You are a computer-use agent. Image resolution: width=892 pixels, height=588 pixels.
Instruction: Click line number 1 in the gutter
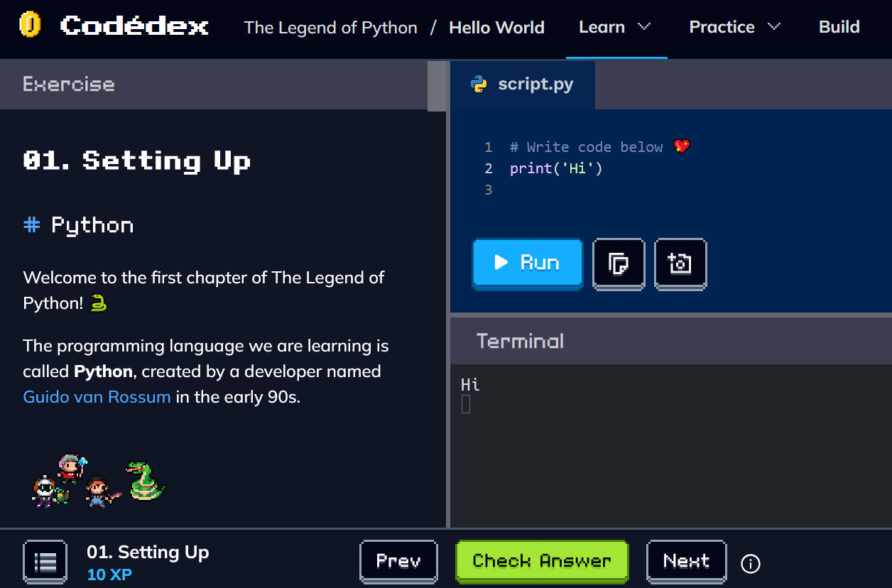tap(488, 147)
